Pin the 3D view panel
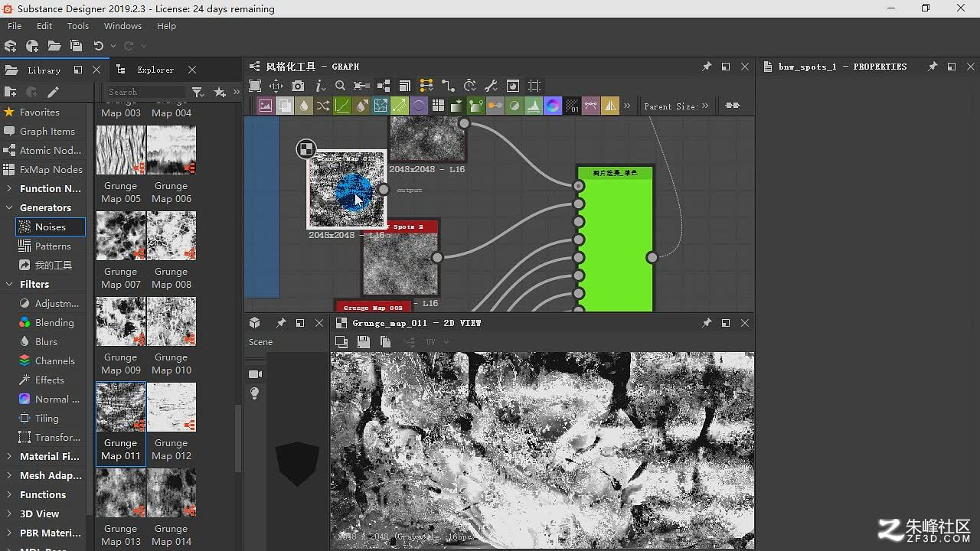The image size is (980, 551). (x=281, y=323)
